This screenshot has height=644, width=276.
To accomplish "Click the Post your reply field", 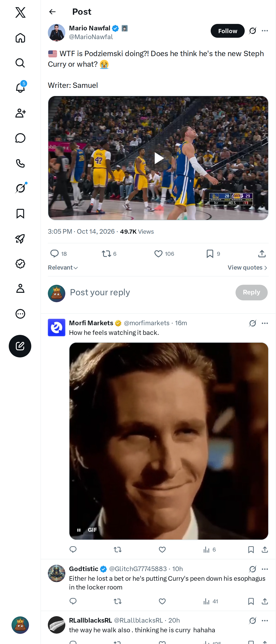I will (150, 292).
